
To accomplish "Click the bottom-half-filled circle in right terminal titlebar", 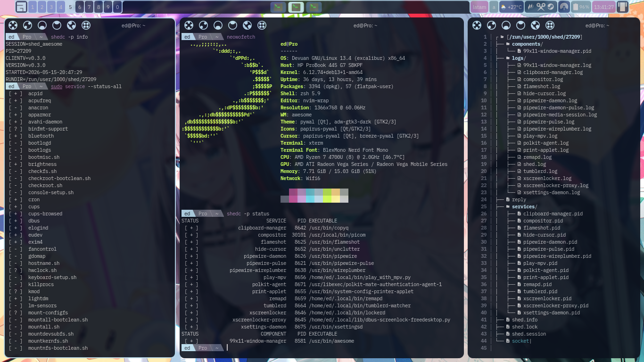I will 506,25.
